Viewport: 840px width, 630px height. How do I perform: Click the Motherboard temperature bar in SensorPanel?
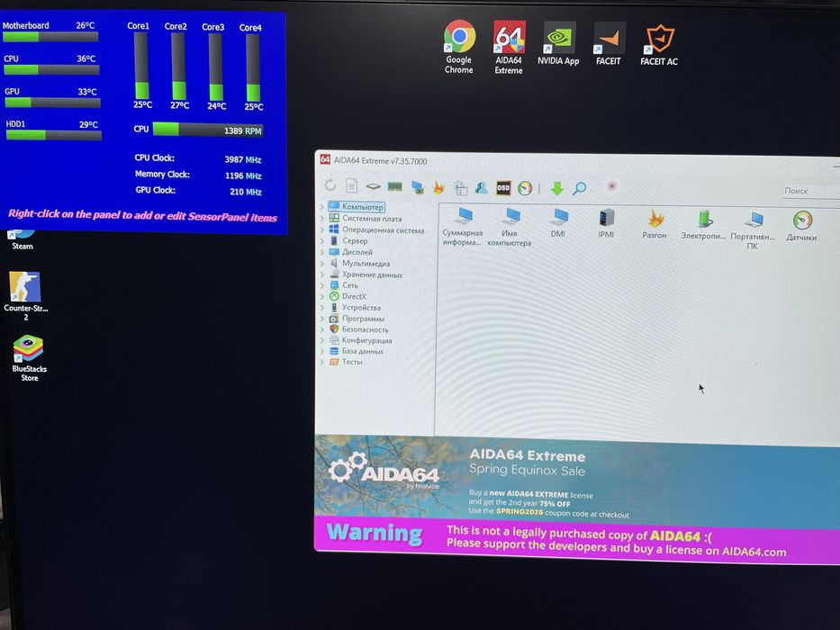50,36
